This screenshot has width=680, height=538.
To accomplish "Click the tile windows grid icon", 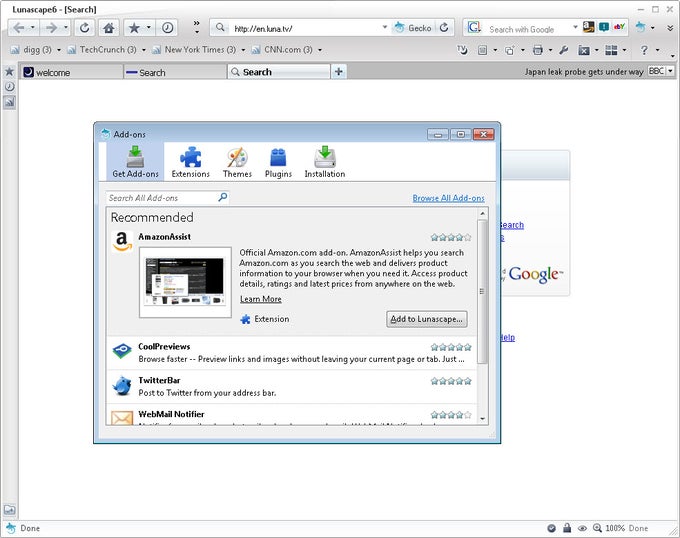I will [x=611, y=50].
